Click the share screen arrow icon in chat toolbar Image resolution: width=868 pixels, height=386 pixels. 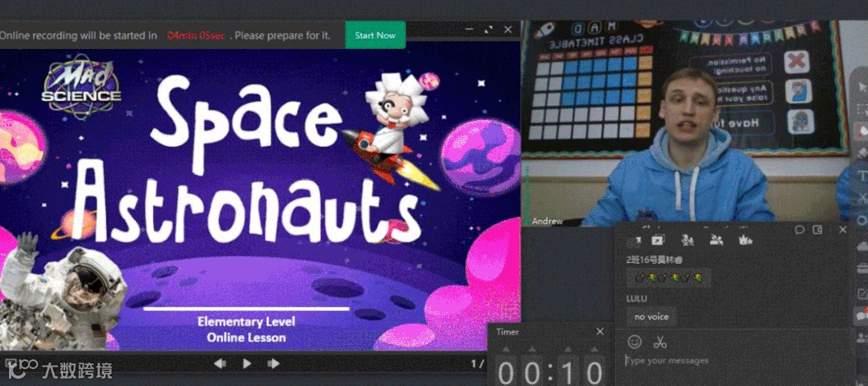tap(658, 240)
